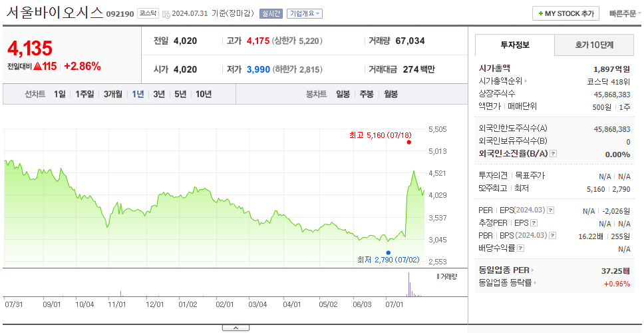Click the red 최고 5,160 high point dot

point(408,143)
